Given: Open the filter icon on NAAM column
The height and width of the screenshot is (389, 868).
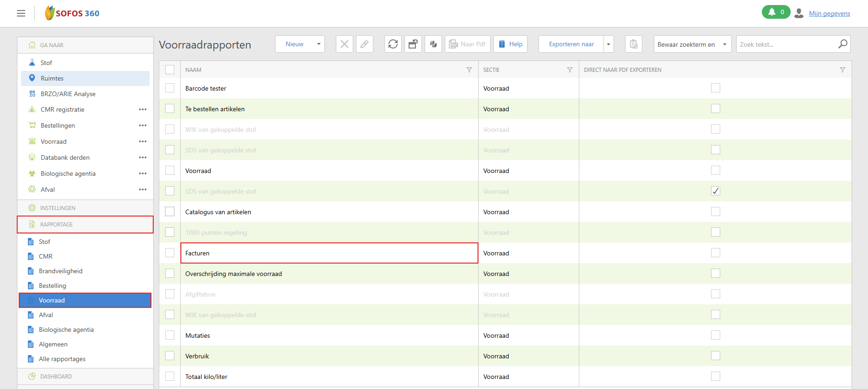Looking at the screenshot, I should pyautogui.click(x=469, y=70).
